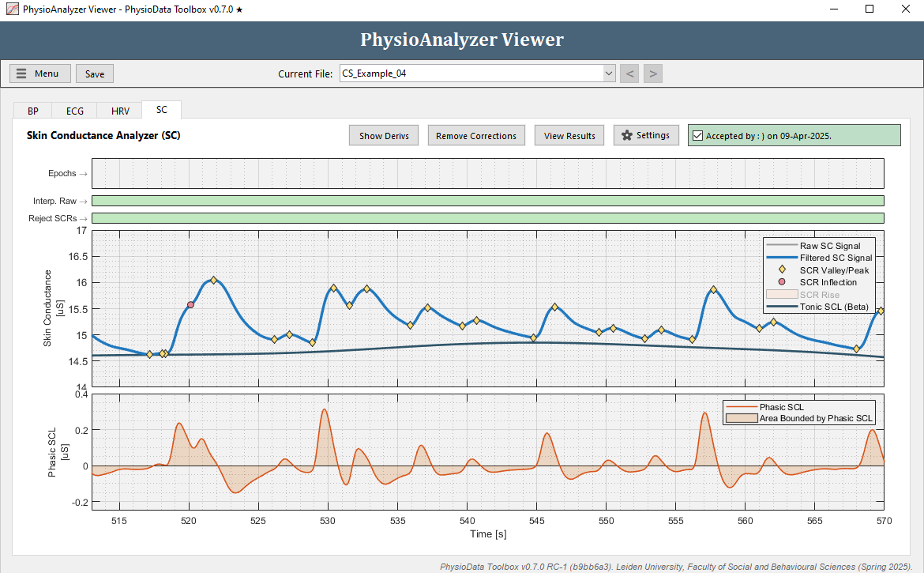Viewport: 924px width, 573px height.
Task: Go to next file arrow
Action: click(x=653, y=74)
